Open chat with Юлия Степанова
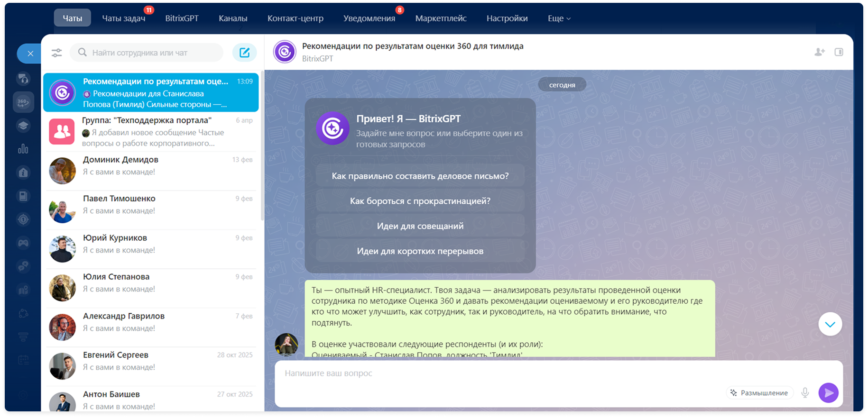Viewport: 868px width, 418px height. [151, 288]
